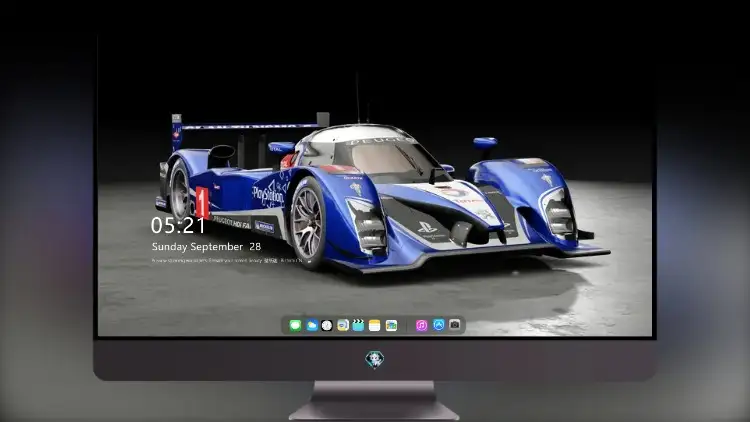Viewport: 750px width, 422px height.
Task: Open the Camera app in the dock
Action: pyautogui.click(x=455, y=325)
